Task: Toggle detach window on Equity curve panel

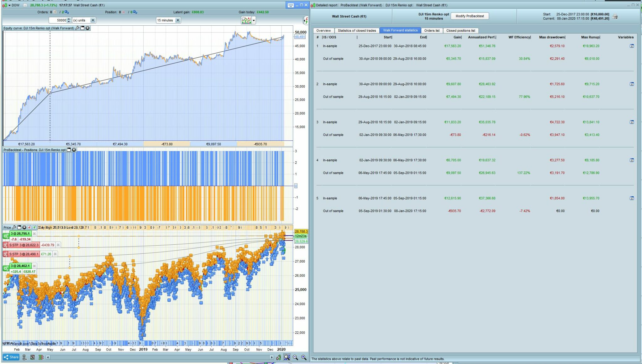Action: (82, 28)
